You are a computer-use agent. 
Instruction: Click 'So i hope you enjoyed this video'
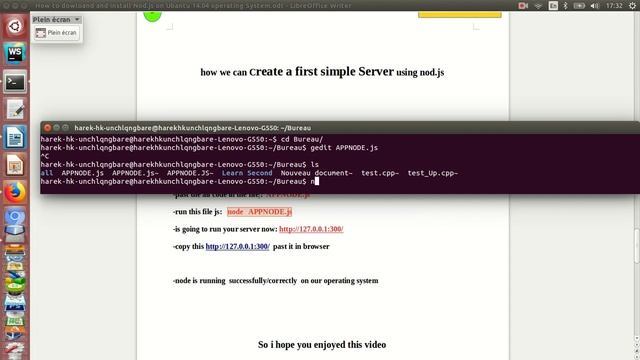pos(322,345)
